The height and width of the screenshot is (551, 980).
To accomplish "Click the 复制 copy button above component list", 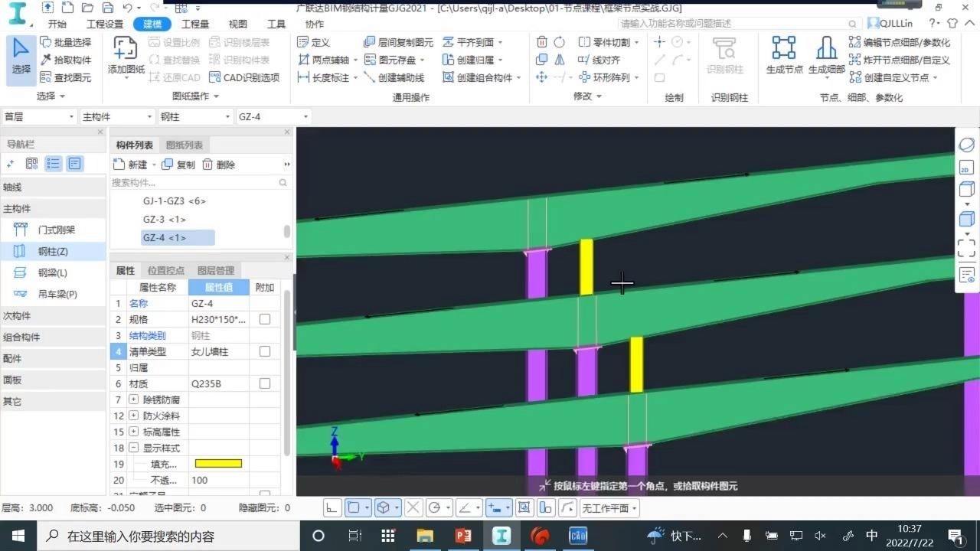I will 186,164.
